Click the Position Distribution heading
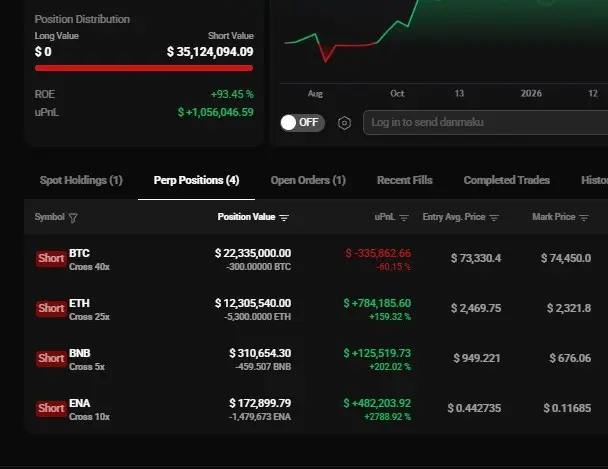Viewport: 608px width, 469px height. [82, 19]
